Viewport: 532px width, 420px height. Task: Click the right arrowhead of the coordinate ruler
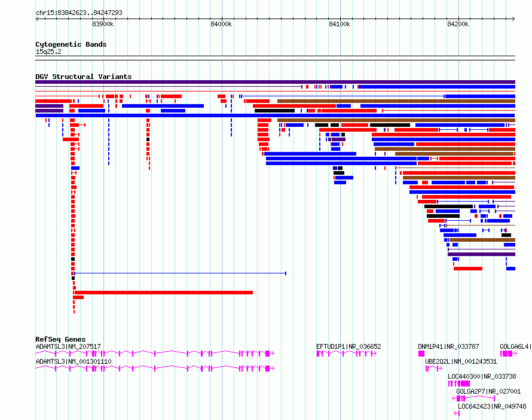(513, 19)
